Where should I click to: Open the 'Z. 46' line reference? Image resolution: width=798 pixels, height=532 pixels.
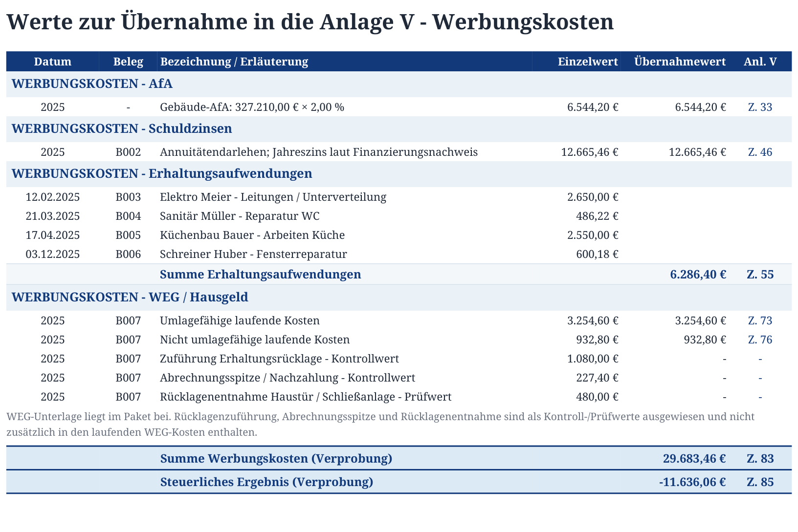pyautogui.click(x=760, y=152)
